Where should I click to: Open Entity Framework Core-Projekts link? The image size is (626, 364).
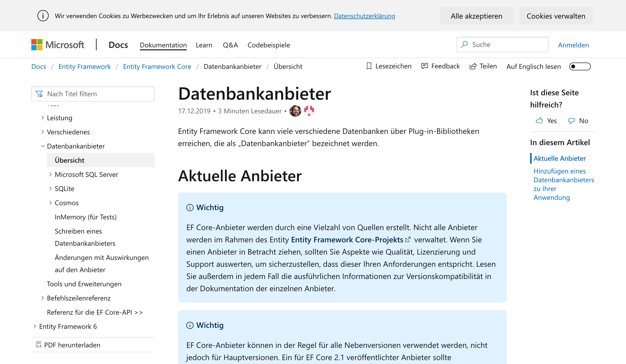(x=347, y=239)
